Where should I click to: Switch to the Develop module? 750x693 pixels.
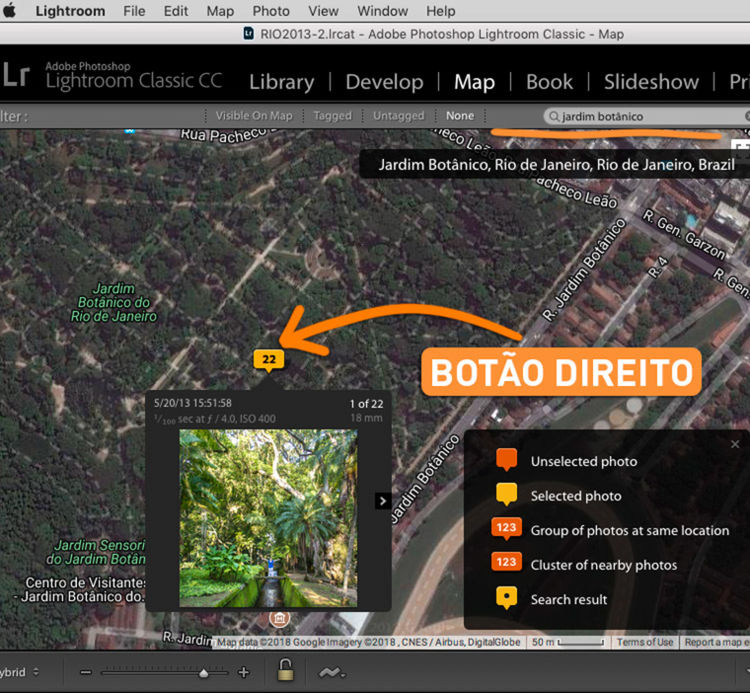(x=384, y=82)
